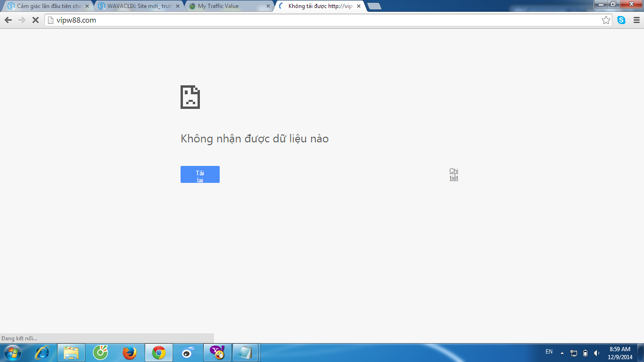Open Windows Explorer from the taskbar
This screenshot has height=362, width=644.
point(71,353)
